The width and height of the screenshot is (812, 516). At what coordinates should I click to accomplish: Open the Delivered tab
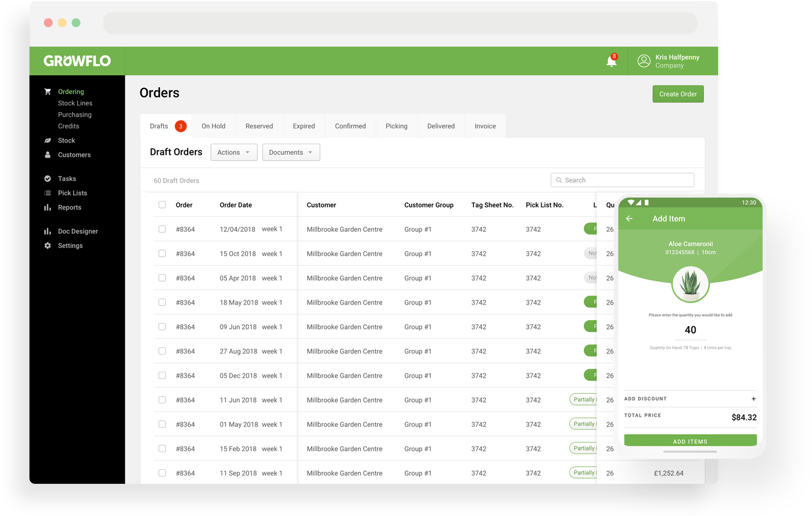441,126
